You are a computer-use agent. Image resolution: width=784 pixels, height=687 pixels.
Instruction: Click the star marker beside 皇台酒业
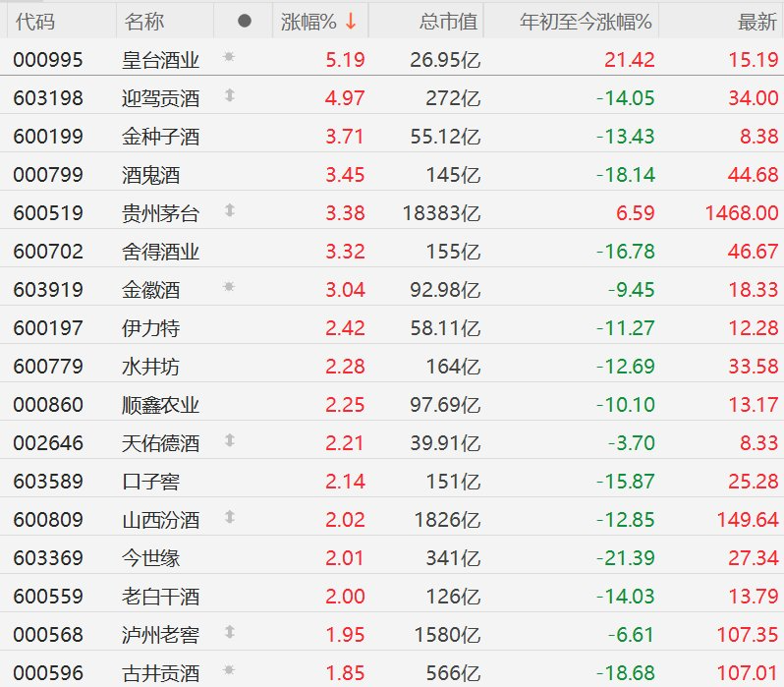coord(230,58)
